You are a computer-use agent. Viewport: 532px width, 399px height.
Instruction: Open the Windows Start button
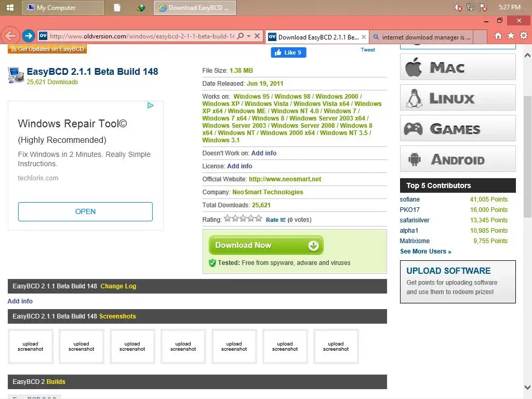point(10,7)
